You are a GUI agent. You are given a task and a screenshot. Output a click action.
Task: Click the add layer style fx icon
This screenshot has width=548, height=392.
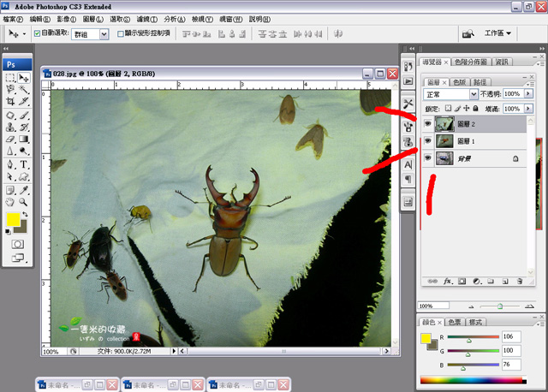[x=447, y=281]
